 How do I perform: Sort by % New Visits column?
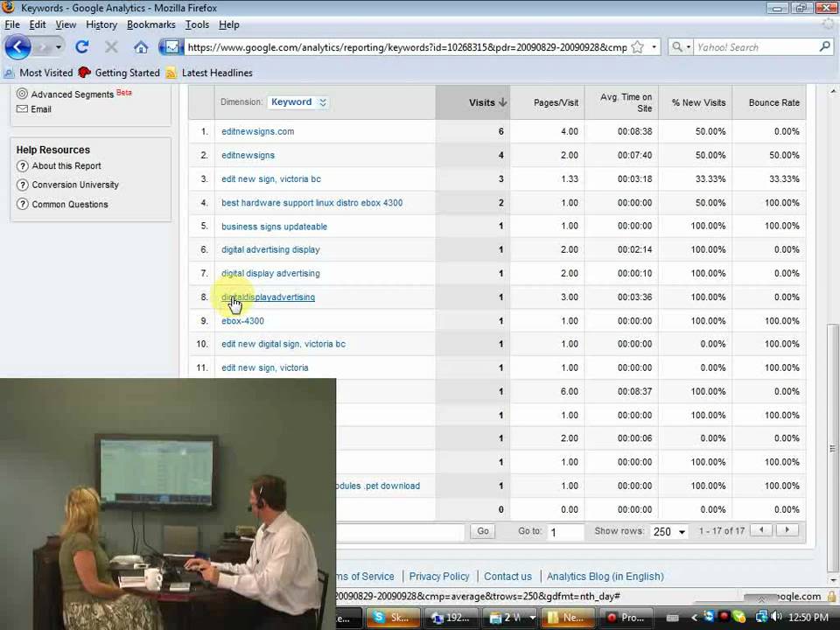click(x=696, y=102)
